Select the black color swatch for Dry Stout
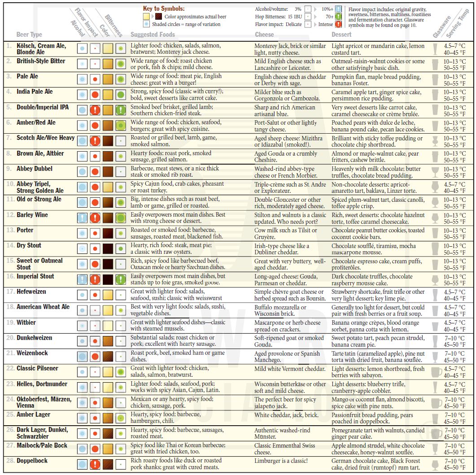Image resolution: width=476 pixels, height=475 pixels. coord(108,248)
